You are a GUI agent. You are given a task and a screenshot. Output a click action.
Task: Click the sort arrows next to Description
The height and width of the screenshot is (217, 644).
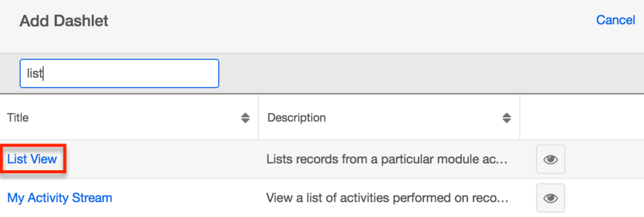click(x=507, y=117)
